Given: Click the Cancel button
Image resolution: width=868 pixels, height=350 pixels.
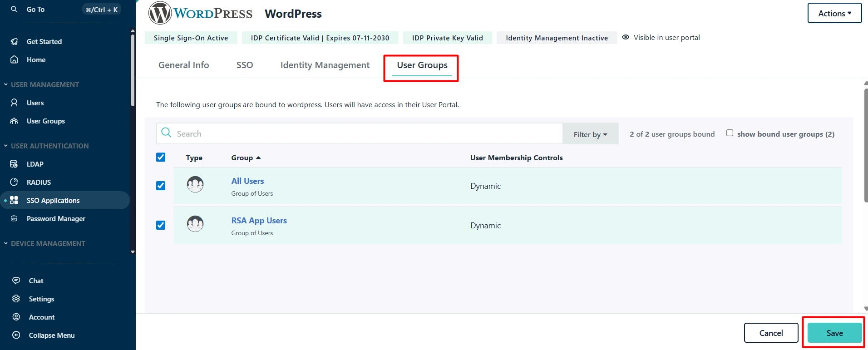Looking at the screenshot, I should (771, 333).
